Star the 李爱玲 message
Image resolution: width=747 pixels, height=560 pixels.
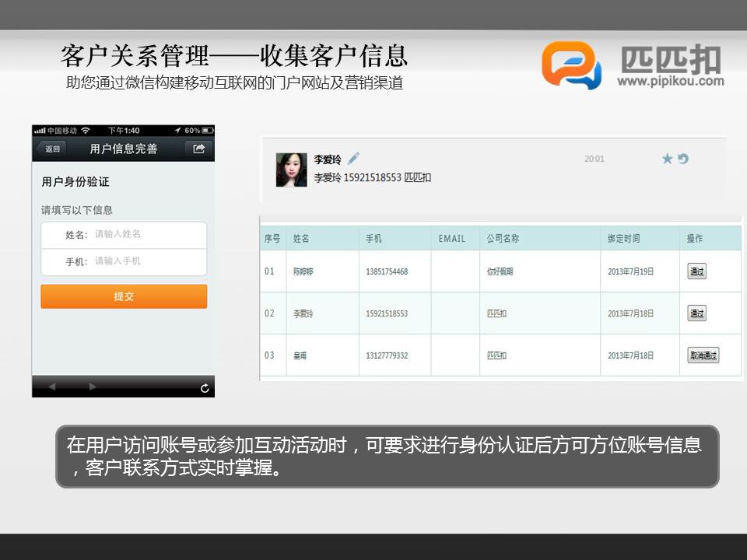tap(667, 159)
